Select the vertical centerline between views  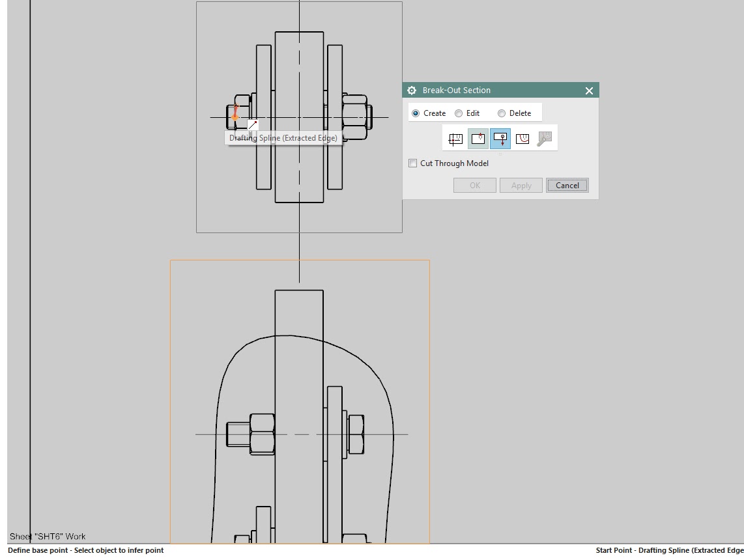(299, 247)
